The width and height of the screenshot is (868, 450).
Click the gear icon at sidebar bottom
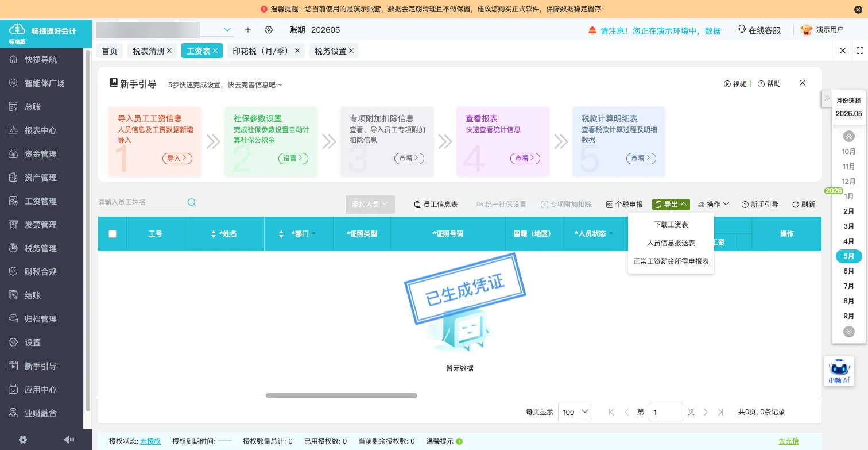(x=23, y=440)
